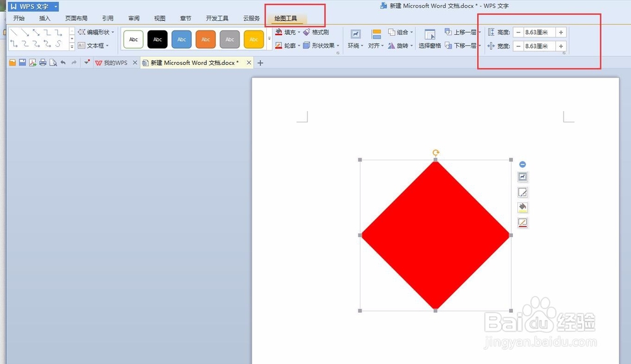Switch to the 插入 (Insert) tab

[45, 18]
